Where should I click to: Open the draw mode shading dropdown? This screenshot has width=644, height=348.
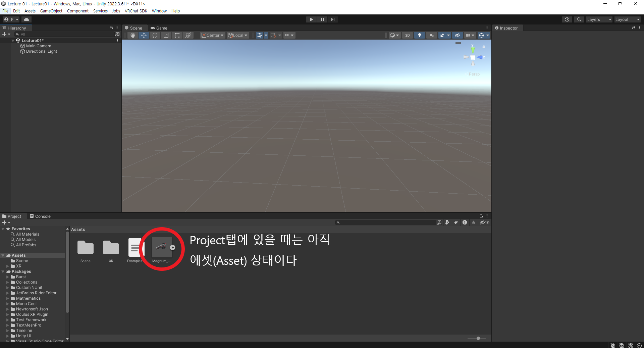pos(394,35)
